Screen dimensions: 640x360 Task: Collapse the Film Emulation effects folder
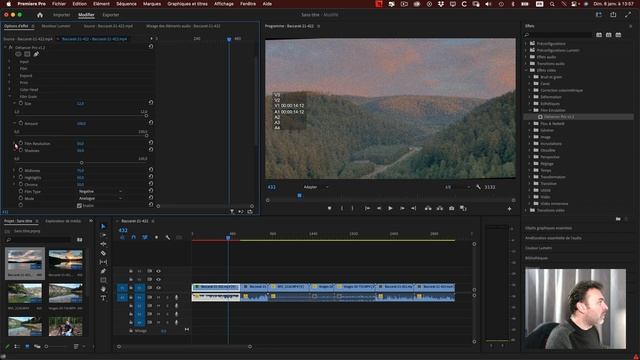531,110
